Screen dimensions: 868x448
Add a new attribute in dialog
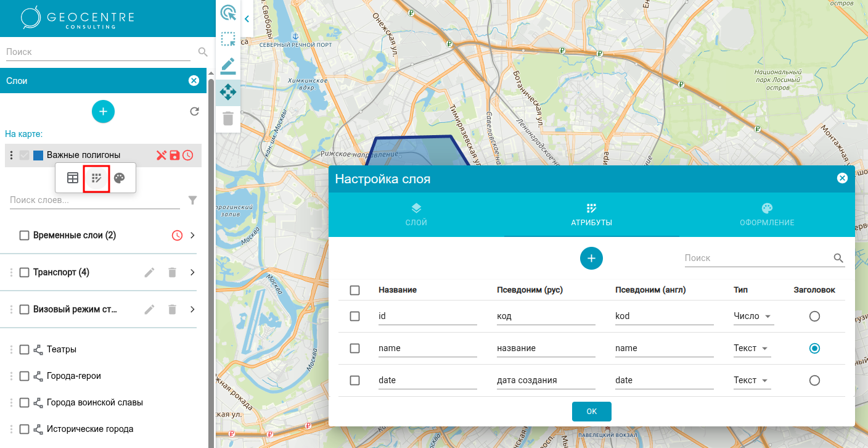(591, 258)
